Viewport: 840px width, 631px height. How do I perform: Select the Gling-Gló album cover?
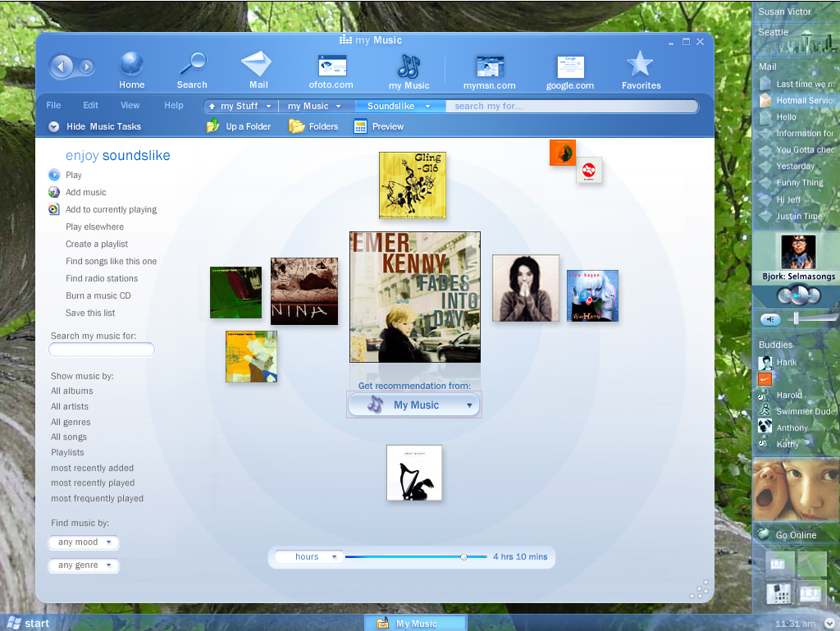tap(413, 185)
